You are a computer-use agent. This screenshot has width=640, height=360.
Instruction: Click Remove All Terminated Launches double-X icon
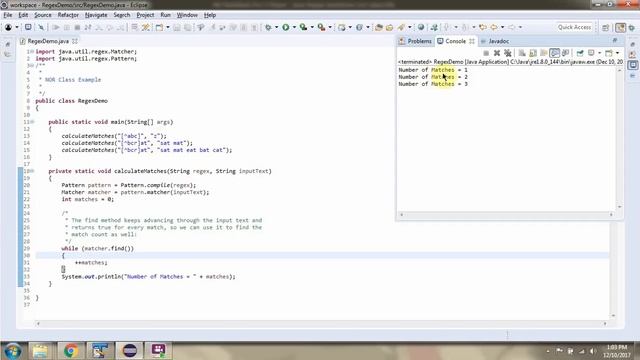(508, 53)
